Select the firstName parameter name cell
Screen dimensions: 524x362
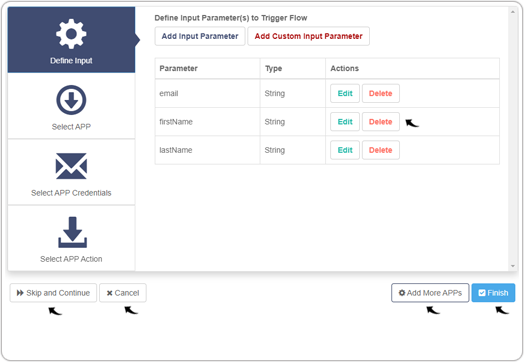click(x=207, y=122)
